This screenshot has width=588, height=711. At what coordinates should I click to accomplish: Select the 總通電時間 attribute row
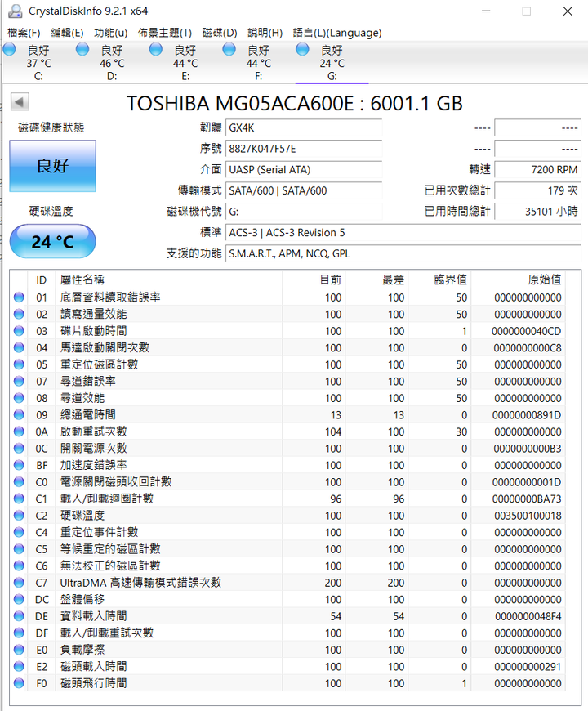(x=288, y=415)
